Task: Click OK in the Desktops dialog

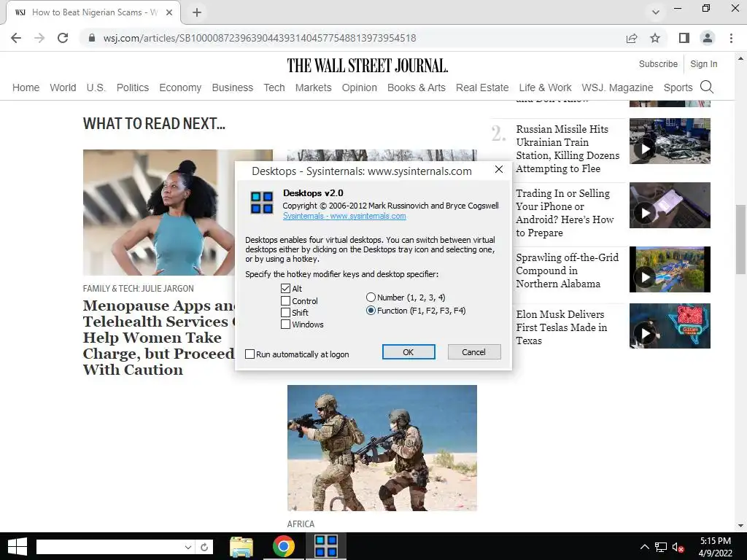Action: tap(409, 352)
